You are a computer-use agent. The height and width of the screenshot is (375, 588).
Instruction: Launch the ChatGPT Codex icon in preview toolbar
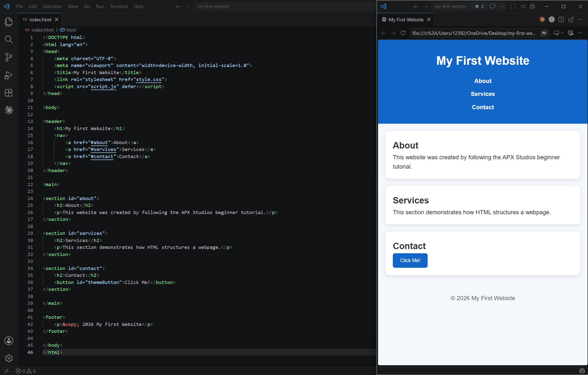point(551,19)
